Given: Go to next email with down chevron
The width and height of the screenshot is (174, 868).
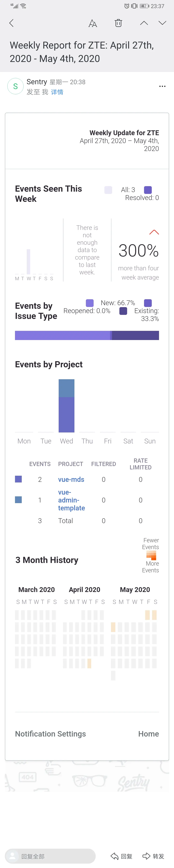Looking at the screenshot, I should tap(162, 23).
